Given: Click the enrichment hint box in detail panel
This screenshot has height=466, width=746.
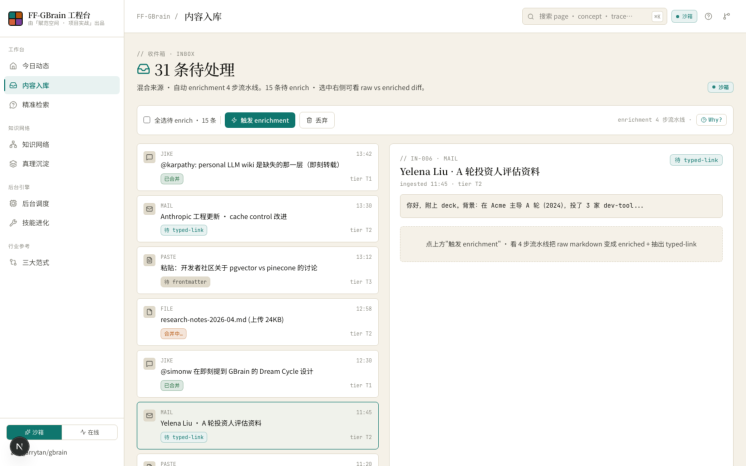Looking at the screenshot, I should 561,244.
